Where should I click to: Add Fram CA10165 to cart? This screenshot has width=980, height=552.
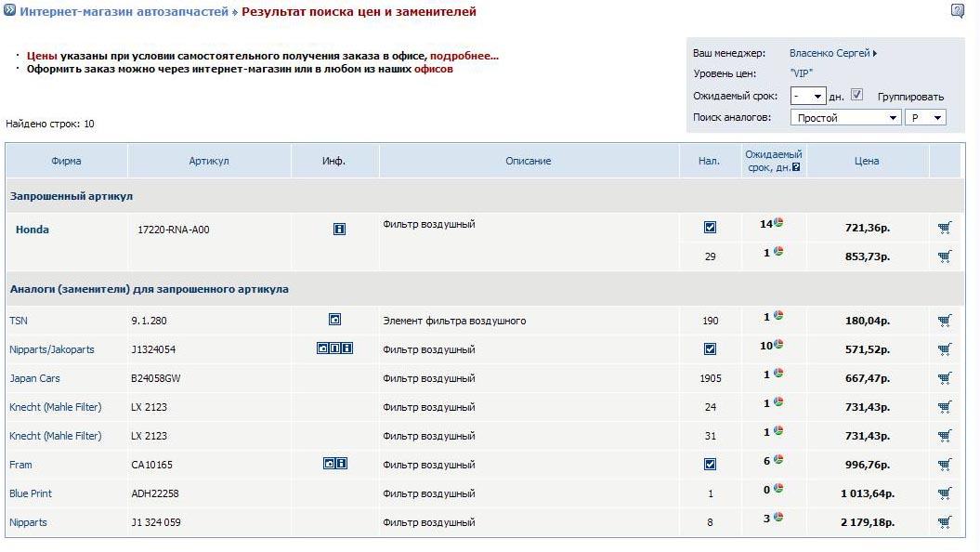tap(945, 465)
